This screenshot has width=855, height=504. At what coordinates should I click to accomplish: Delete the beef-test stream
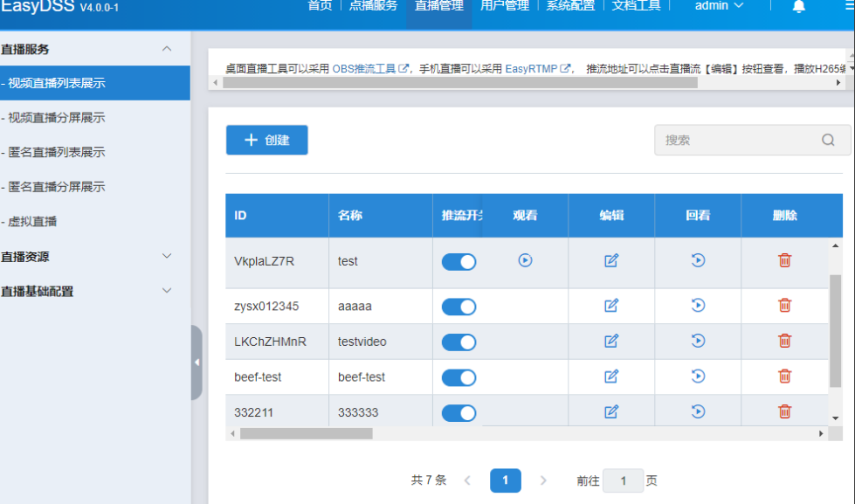click(x=784, y=377)
